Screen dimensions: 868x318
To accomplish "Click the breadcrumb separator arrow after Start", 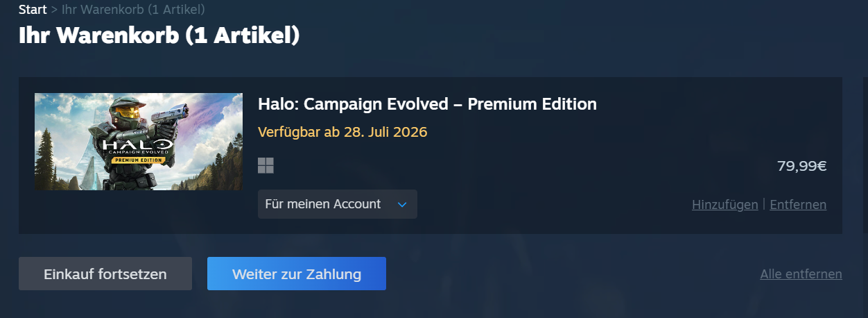I will tap(55, 10).
